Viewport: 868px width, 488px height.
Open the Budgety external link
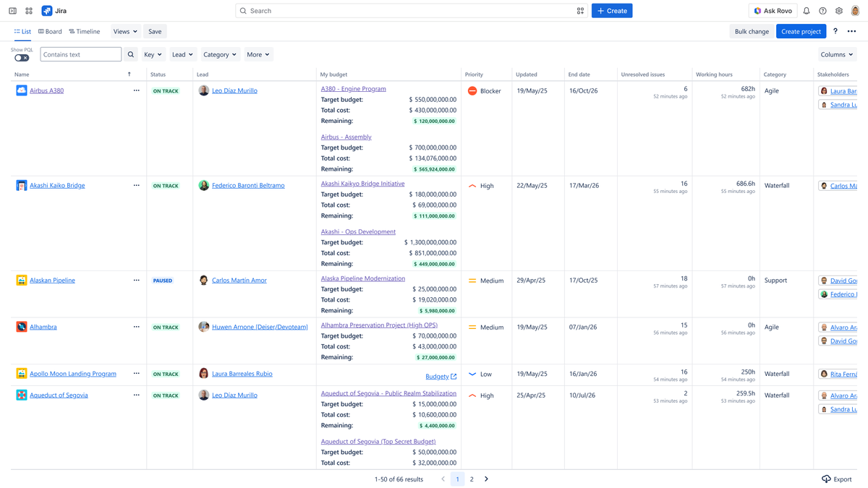tap(441, 377)
